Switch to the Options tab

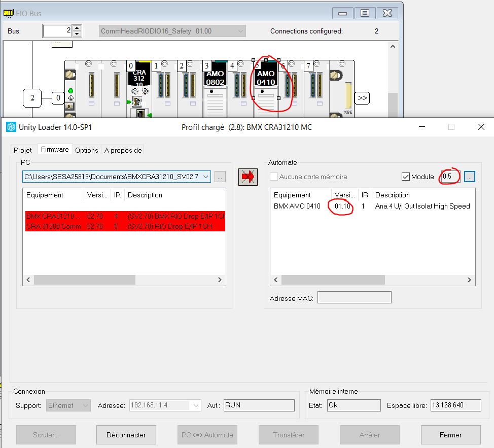[x=87, y=150]
